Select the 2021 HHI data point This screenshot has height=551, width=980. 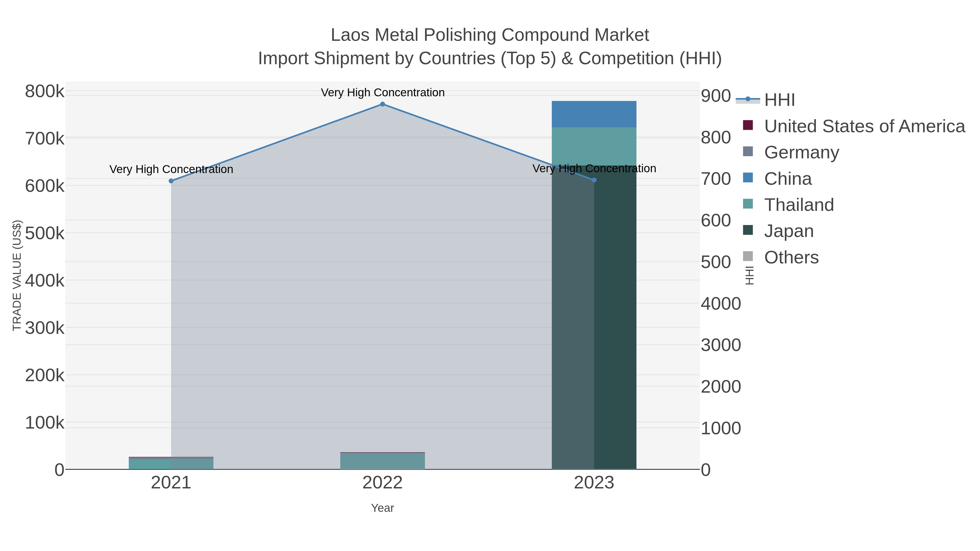(171, 181)
